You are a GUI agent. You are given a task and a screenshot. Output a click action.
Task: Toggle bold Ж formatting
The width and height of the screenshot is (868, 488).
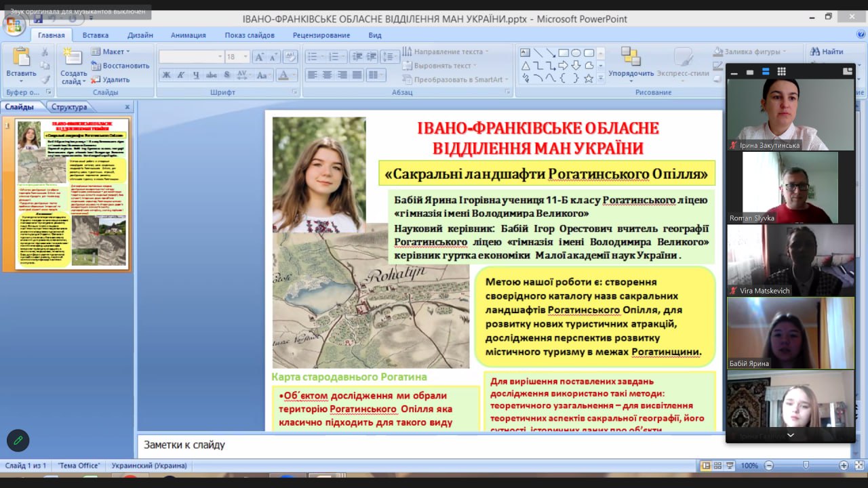[x=166, y=75]
